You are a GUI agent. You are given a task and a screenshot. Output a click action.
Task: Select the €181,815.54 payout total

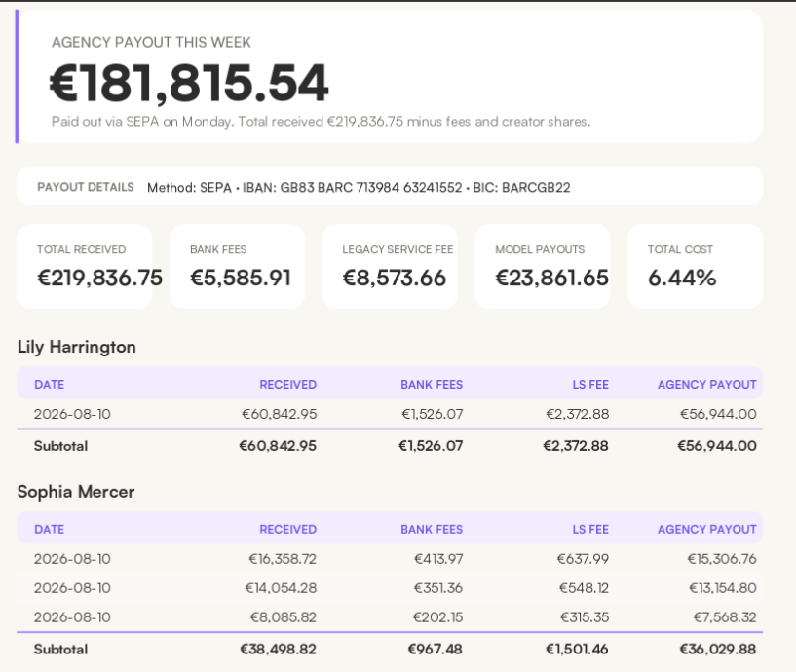[189, 83]
